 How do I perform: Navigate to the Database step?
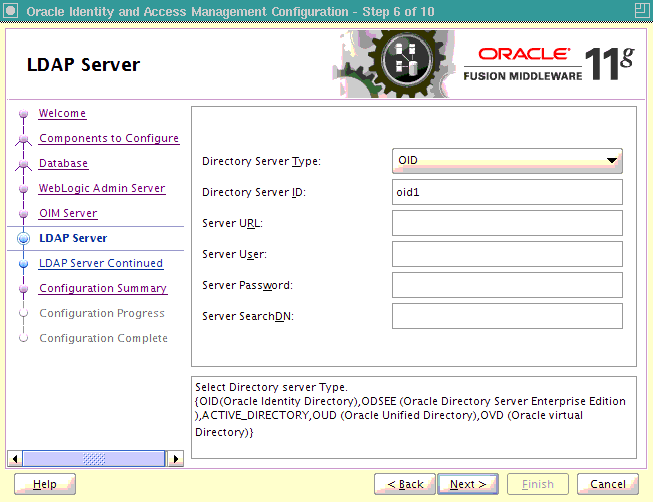(63, 163)
